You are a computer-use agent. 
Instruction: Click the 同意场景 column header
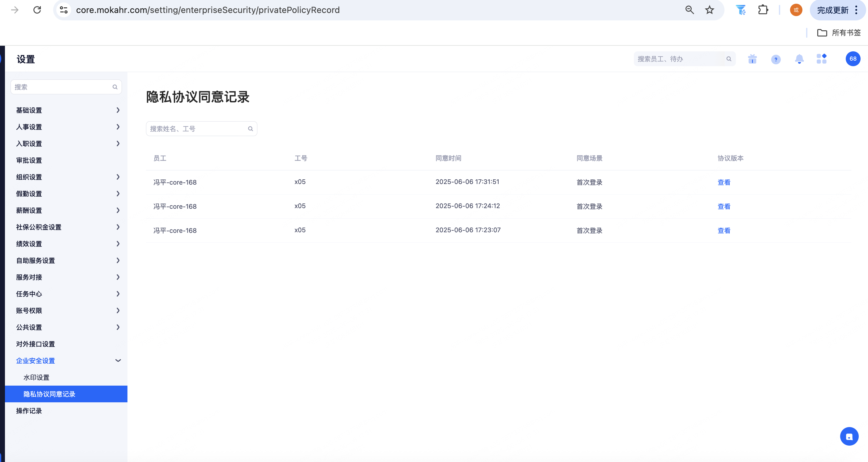click(x=589, y=158)
